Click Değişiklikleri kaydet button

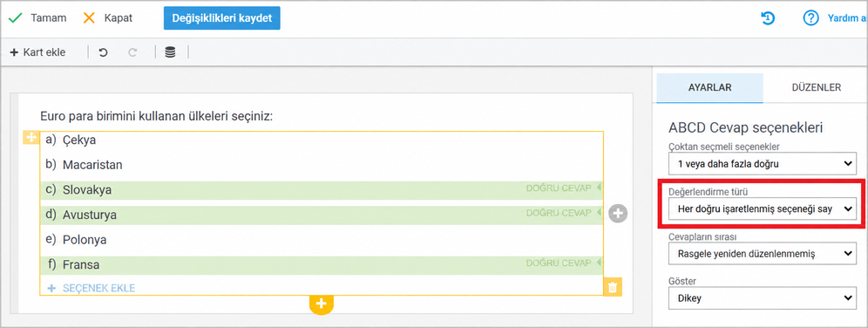click(222, 18)
